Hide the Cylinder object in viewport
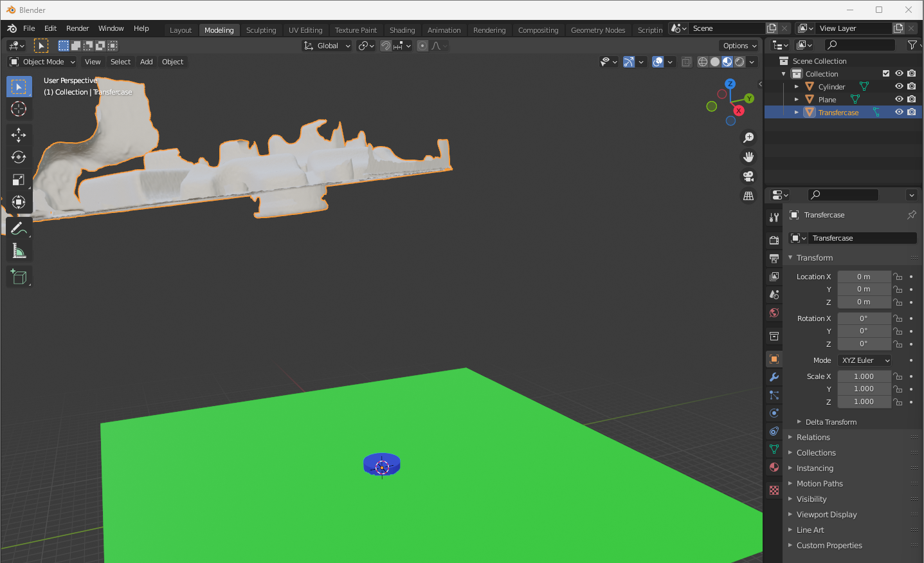The height and width of the screenshot is (563, 924). coord(899,86)
